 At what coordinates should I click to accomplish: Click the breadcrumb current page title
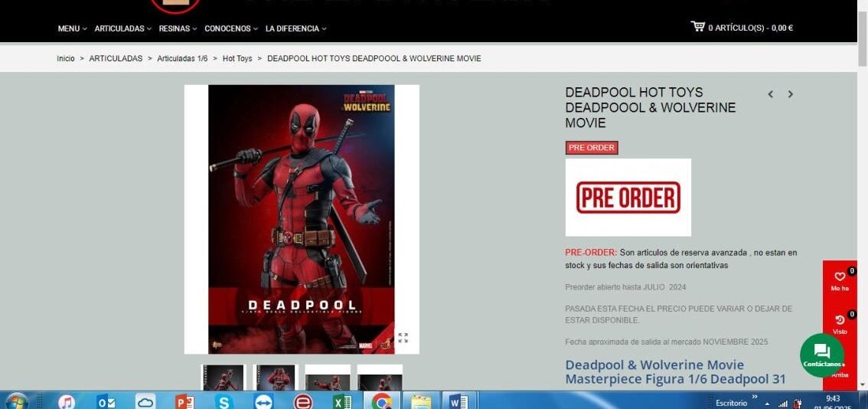pos(374,58)
